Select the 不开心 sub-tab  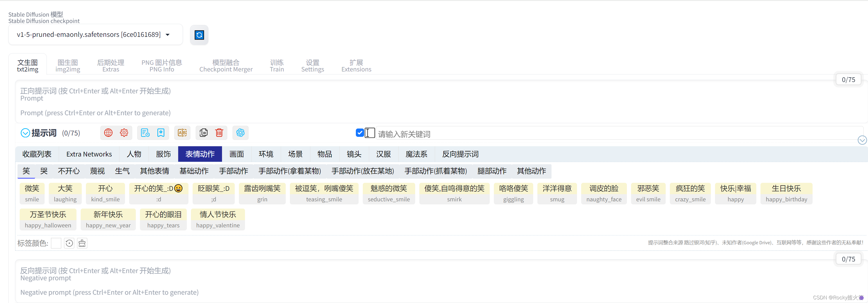[69, 171]
